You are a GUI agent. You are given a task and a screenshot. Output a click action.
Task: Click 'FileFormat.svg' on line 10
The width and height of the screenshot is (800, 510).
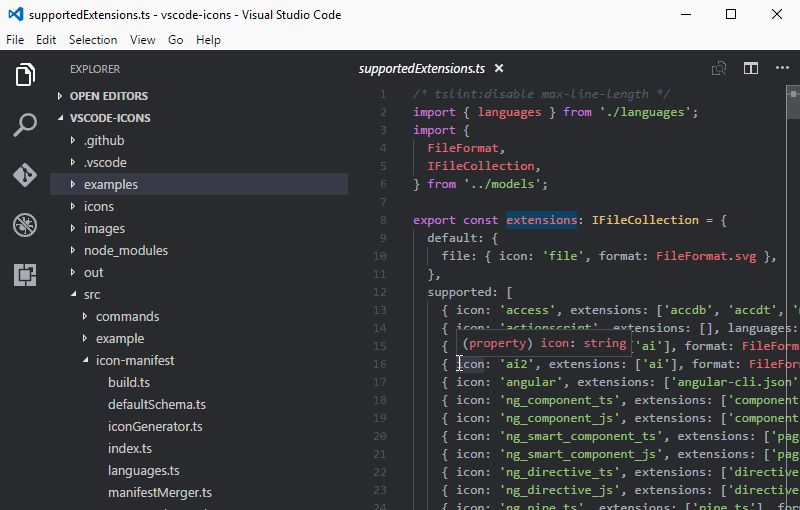[706, 256]
